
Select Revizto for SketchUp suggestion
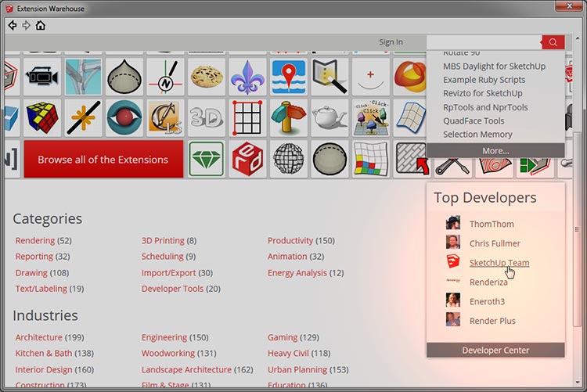click(483, 93)
